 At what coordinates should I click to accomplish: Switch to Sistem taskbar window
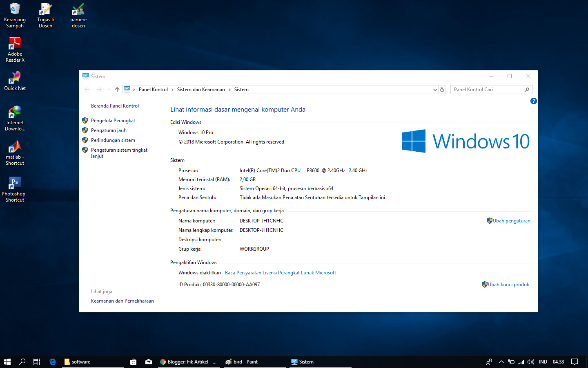click(321, 362)
